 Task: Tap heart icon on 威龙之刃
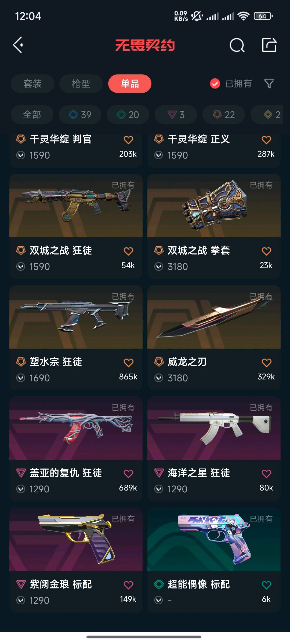266,363
